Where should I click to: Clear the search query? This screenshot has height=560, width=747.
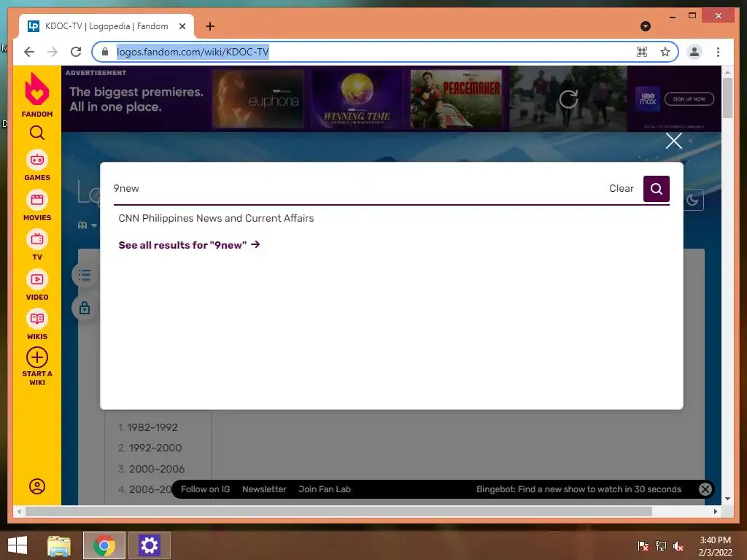(622, 189)
